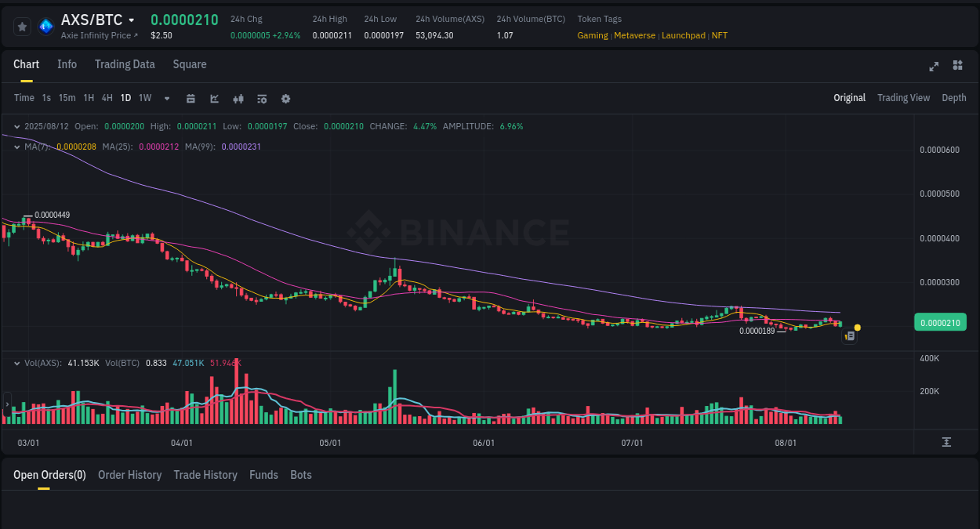Image resolution: width=980 pixels, height=529 pixels.
Task: Select the 1W timeframe
Action: click(144, 97)
